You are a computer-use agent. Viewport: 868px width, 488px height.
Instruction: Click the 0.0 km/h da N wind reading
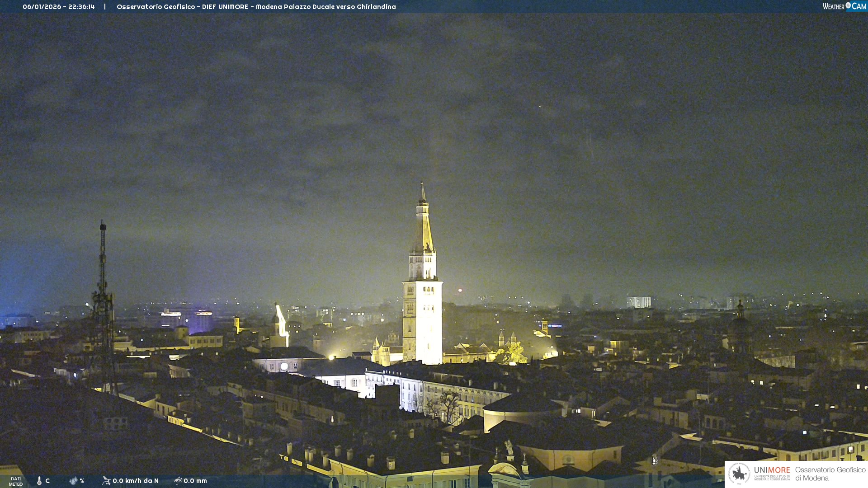pyautogui.click(x=136, y=481)
